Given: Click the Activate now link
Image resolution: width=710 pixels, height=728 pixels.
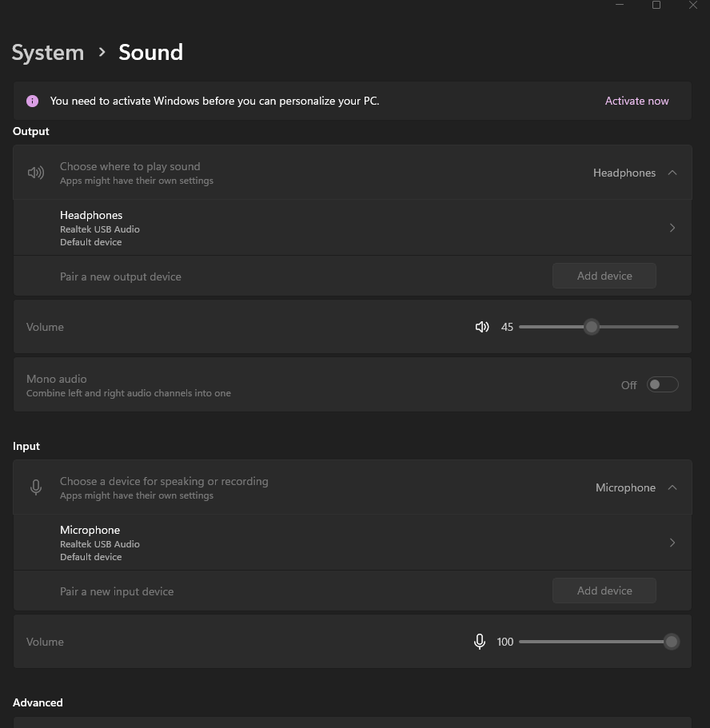Looking at the screenshot, I should (x=636, y=101).
